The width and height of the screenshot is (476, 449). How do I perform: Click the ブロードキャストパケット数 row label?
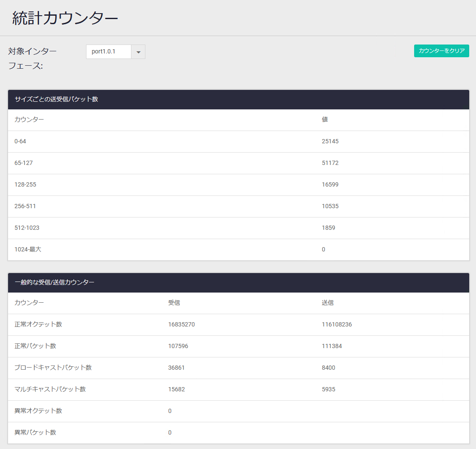click(x=53, y=368)
